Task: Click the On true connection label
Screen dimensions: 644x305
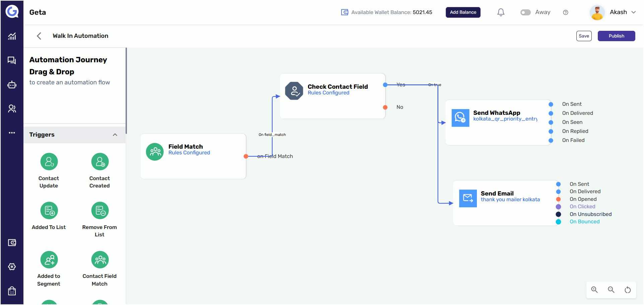Action: 435,85
